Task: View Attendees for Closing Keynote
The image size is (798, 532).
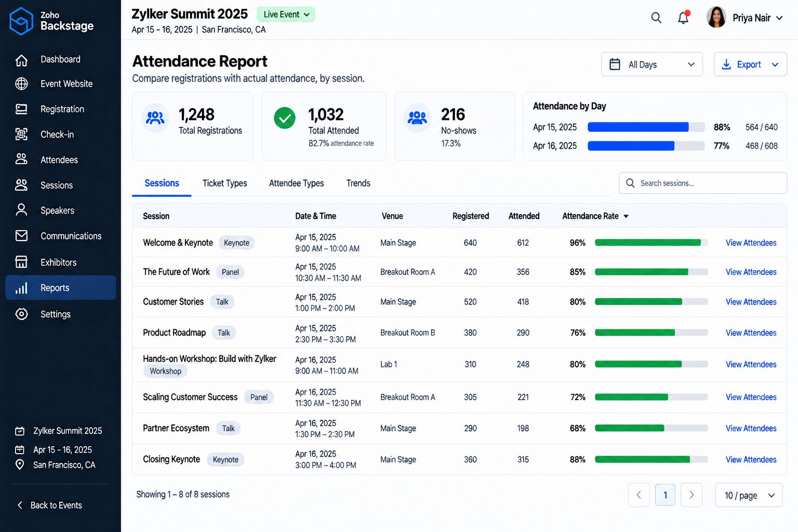Action: pos(751,459)
